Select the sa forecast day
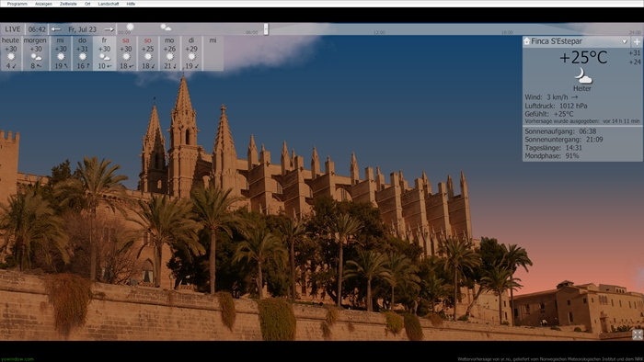The height and width of the screenshot is (362, 644). tap(126, 53)
